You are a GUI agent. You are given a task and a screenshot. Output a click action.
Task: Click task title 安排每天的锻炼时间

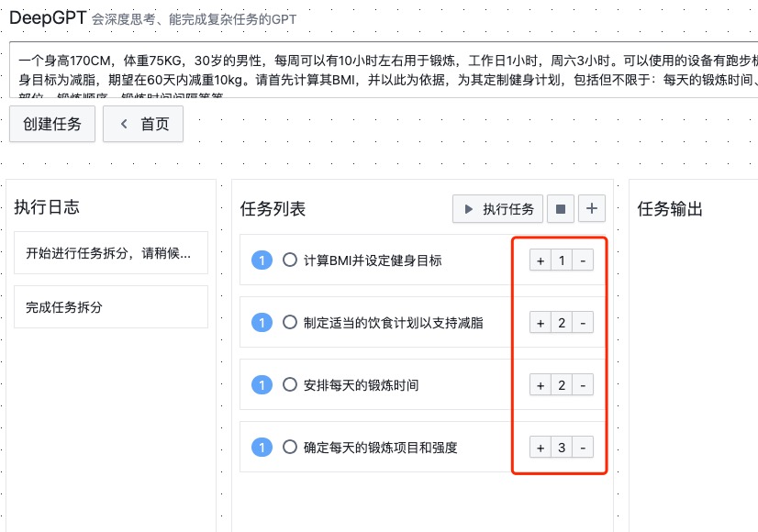[362, 385]
